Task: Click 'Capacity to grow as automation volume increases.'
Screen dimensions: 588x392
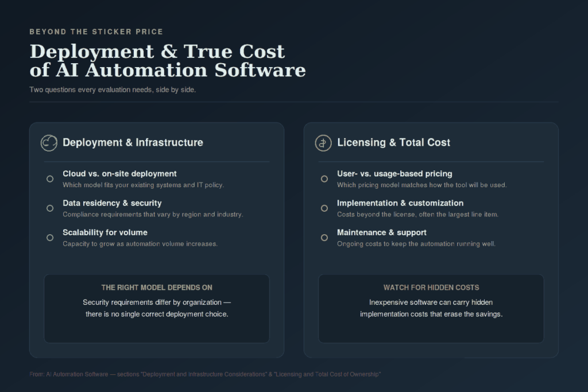Action: (140, 243)
